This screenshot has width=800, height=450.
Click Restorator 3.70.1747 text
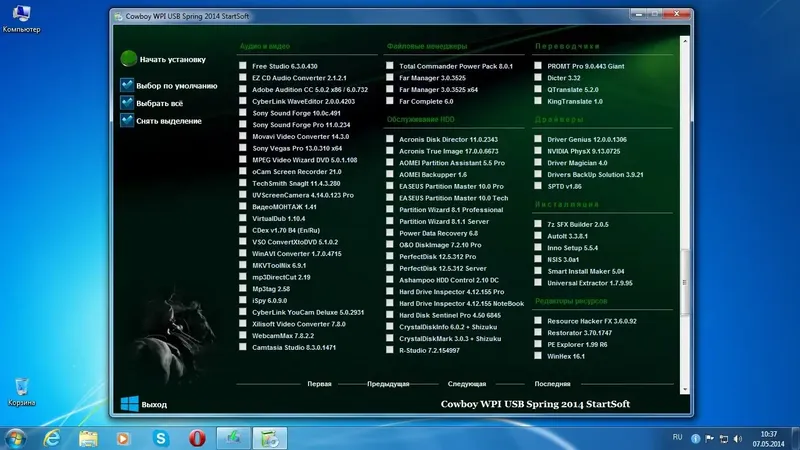(580, 333)
